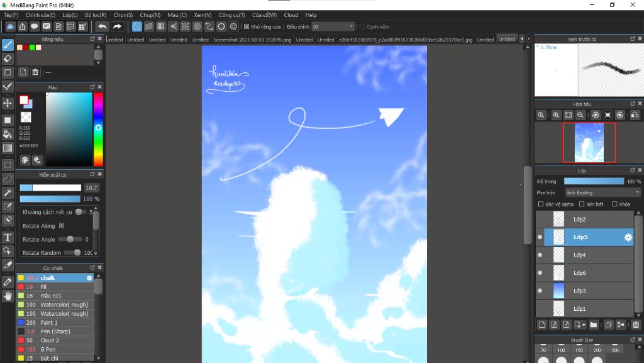The height and width of the screenshot is (363, 644).
Task: Select the Text tool
Action: pos(8,237)
